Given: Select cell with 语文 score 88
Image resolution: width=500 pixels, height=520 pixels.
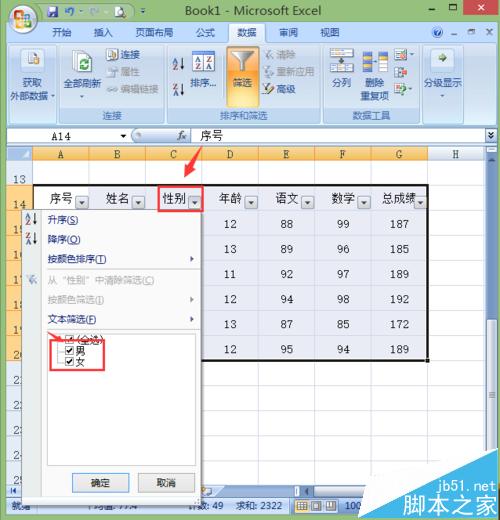Looking at the screenshot, I should tap(286, 224).
